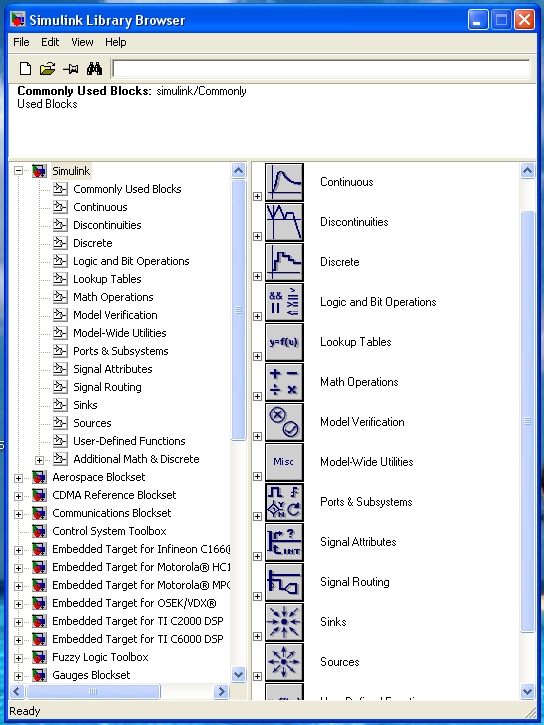Viewport: 544px width, 725px height.
Task: Click in the block search text field
Action: click(x=321, y=69)
